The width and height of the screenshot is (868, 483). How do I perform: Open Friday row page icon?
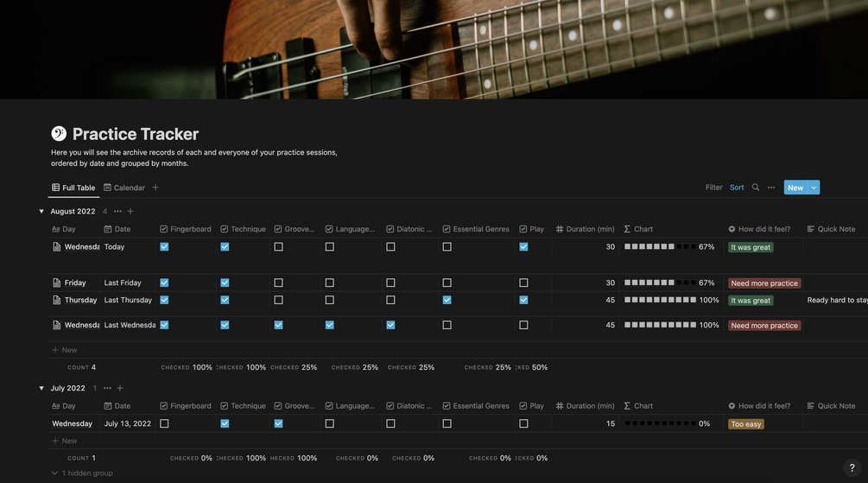(57, 283)
